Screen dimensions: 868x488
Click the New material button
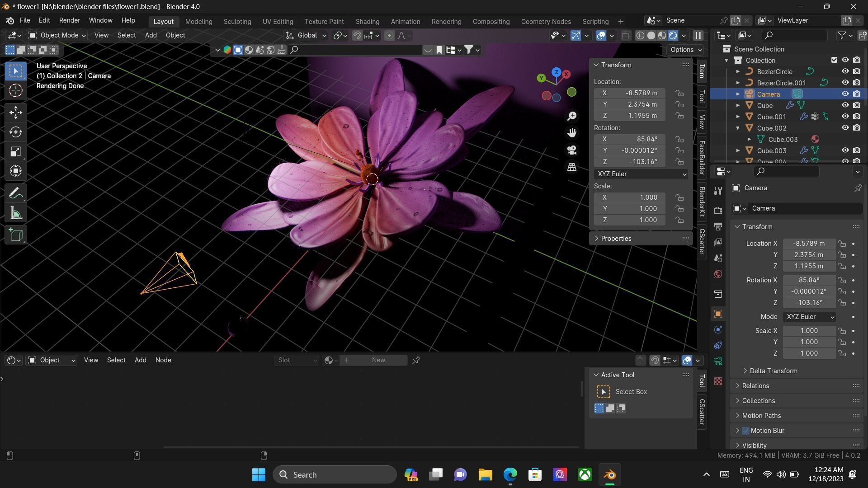click(x=378, y=361)
